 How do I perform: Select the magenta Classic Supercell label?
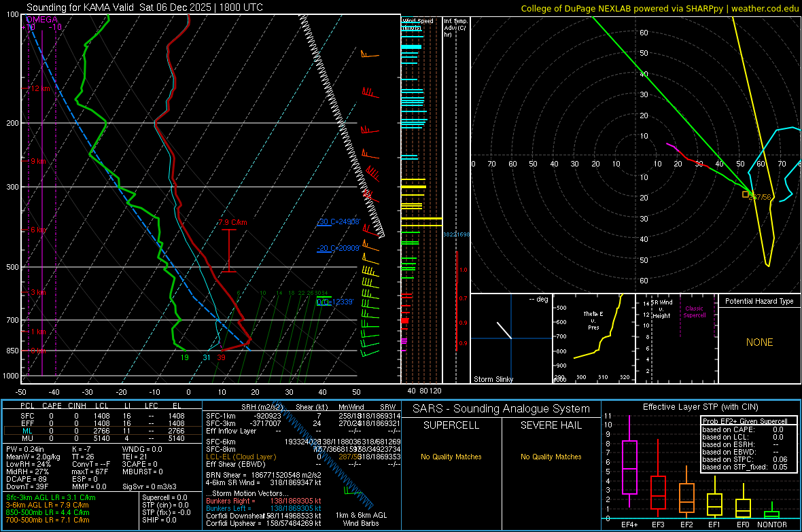[694, 312]
